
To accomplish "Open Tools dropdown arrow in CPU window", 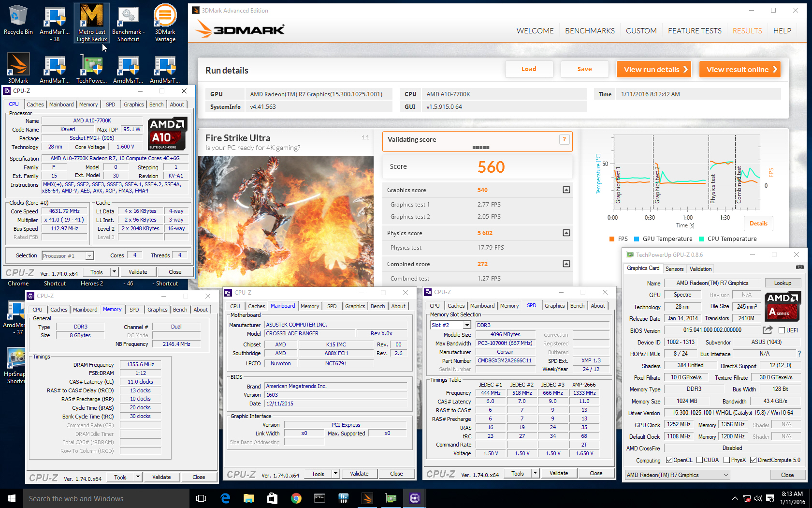I will [114, 272].
